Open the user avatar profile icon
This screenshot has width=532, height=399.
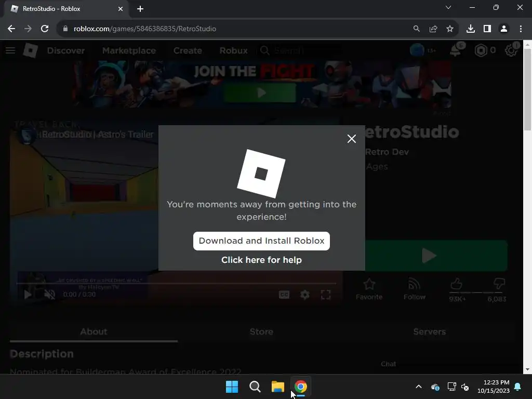pyautogui.click(x=417, y=50)
